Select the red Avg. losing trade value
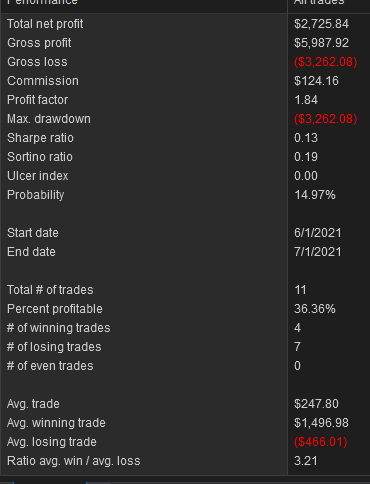 [x=321, y=442]
